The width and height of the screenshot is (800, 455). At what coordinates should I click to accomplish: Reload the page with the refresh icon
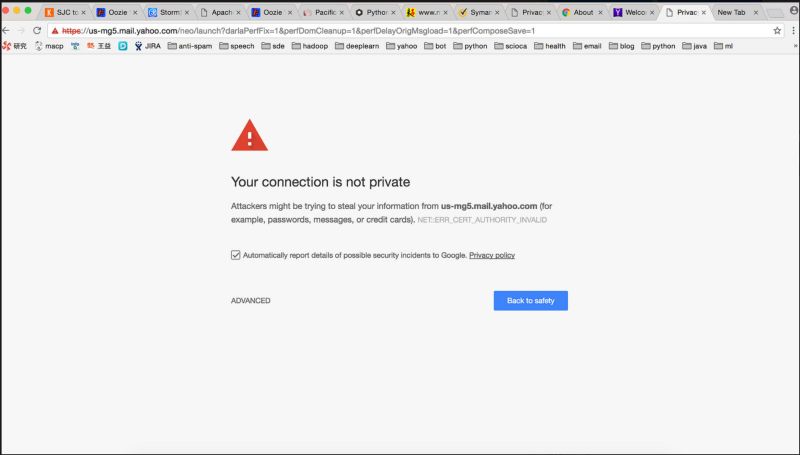(37, 31)
